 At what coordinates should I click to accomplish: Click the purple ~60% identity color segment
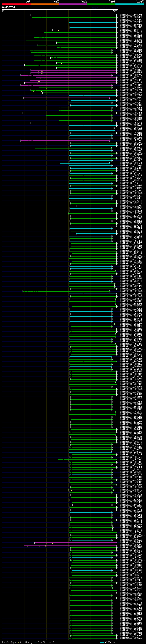click(73, 4)
